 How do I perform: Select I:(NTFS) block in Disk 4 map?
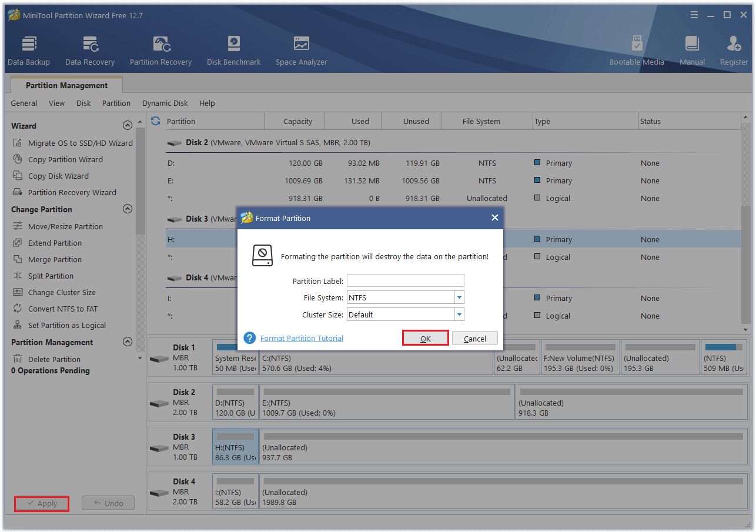pyautogui.click(x=236, y=491)
